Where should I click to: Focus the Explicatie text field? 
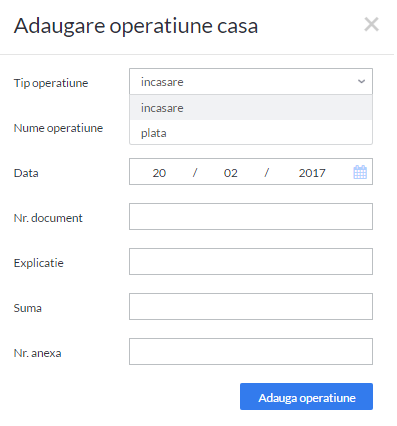pyautogui.click(x=251, y=262)
